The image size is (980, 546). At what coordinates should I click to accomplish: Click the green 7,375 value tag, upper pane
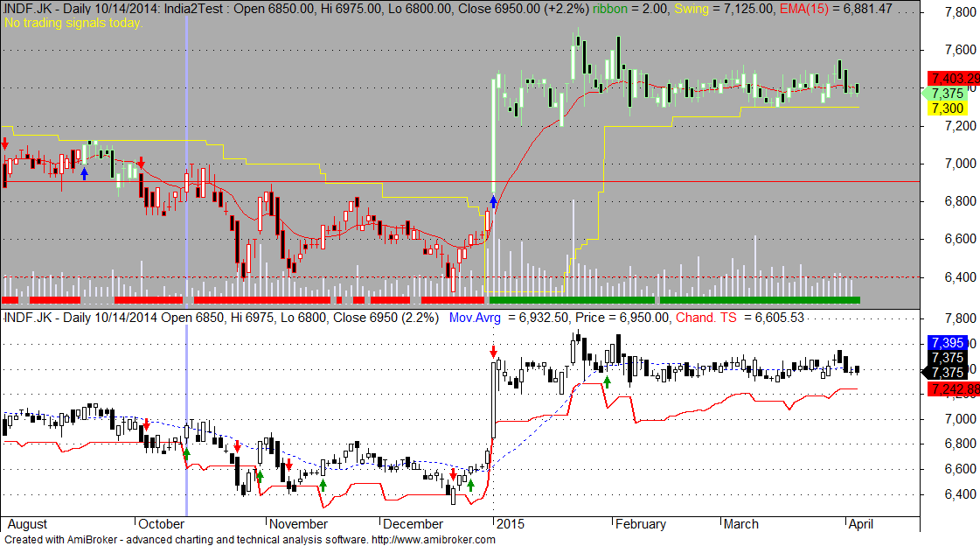(945, 94)
